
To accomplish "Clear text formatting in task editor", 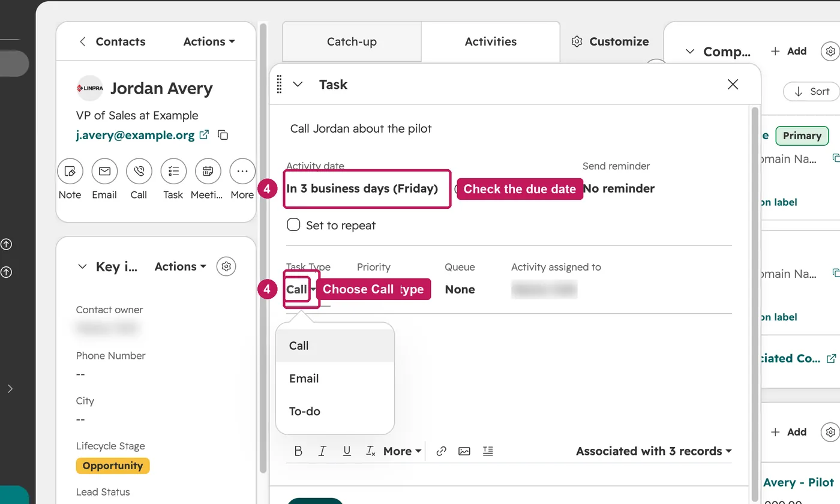I will point(371,451).
